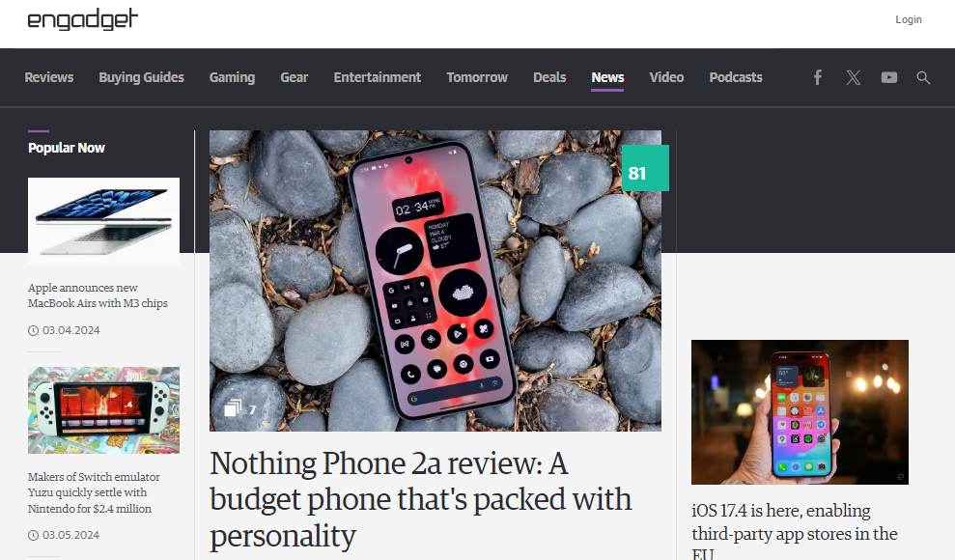Viewport: 955px width, 560px height.
Task: Click the Engadget logo
Action: point(83,19)
